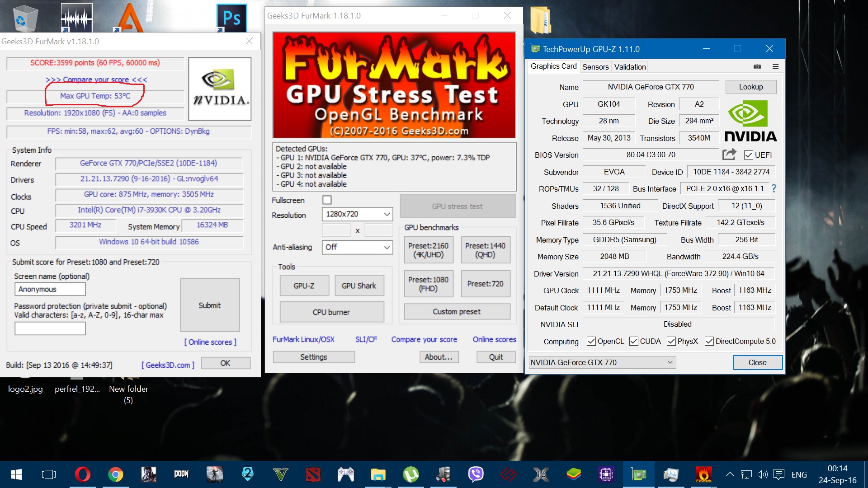The height and width of the screenshot is (488, 868).
Task: Toggle the UEFI checkbox
Action: click(748, 155)
